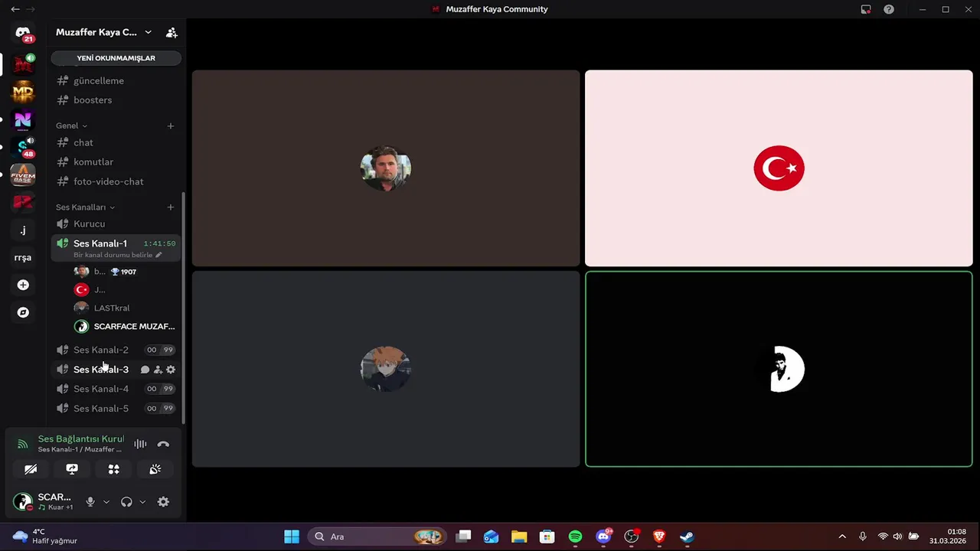Open Brave browser from taskbar

[659, 536]
